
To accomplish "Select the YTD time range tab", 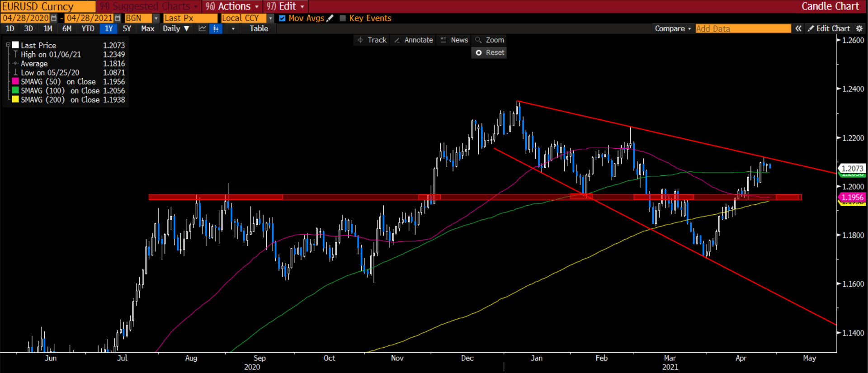I will point(88,28).
